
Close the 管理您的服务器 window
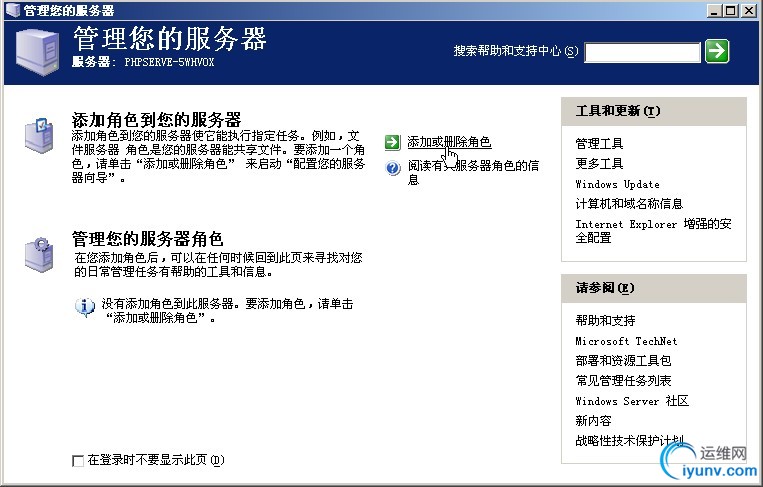749,10
